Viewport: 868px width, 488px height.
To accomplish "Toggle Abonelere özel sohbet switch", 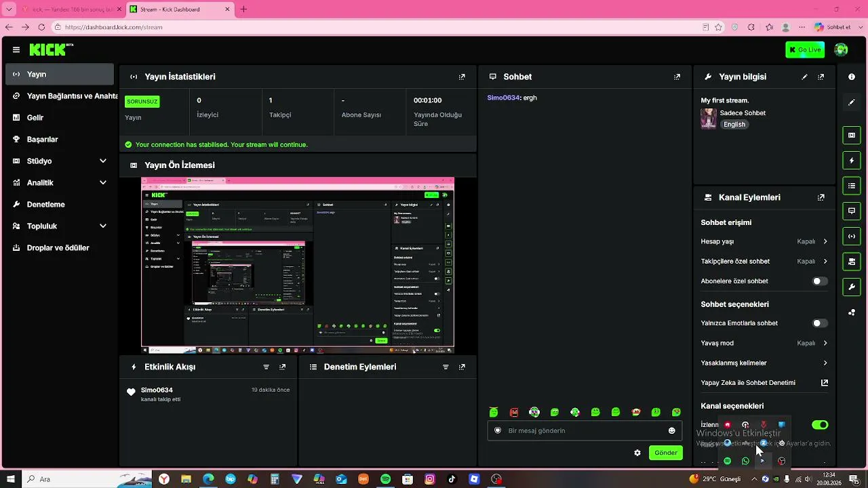I will 820,281.
